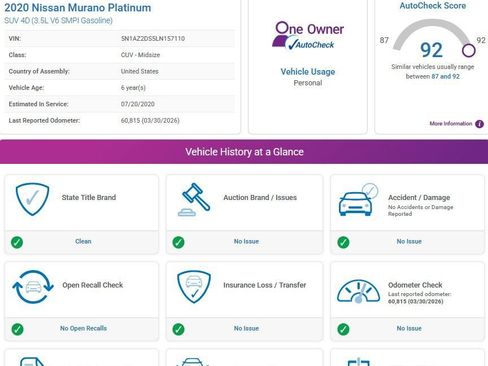Image resolution: width=488 pixels, height=366 pixels.
Task: Click the large 92 score number
Action: (x=431, y=50)
